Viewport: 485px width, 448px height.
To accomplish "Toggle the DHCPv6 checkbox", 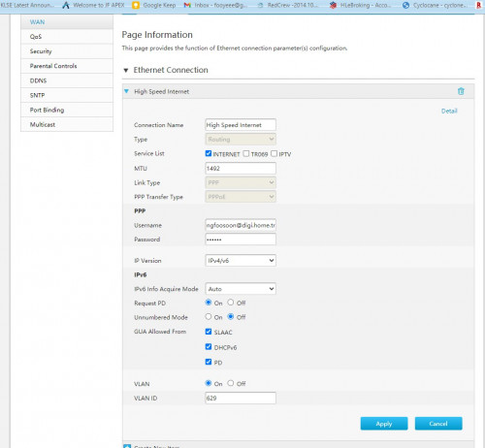I will click(209, 347).
